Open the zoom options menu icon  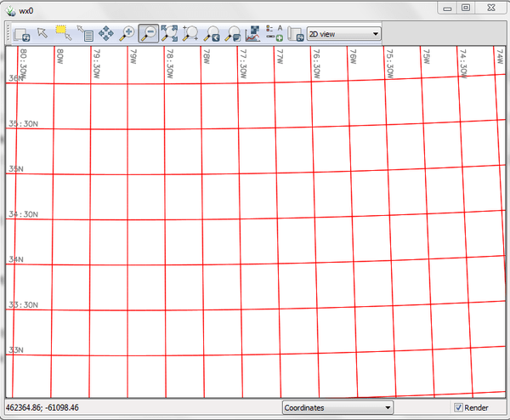[x=232, y=34]
